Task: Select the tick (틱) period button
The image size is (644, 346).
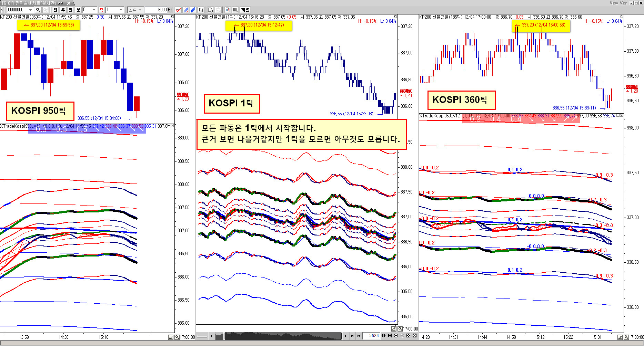Action: coord(102,10)
